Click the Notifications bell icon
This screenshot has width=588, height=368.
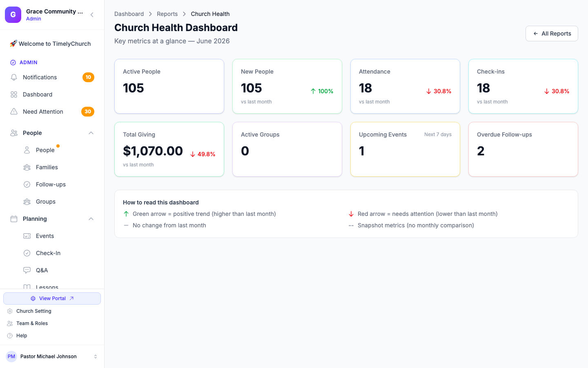click(14, 77)
